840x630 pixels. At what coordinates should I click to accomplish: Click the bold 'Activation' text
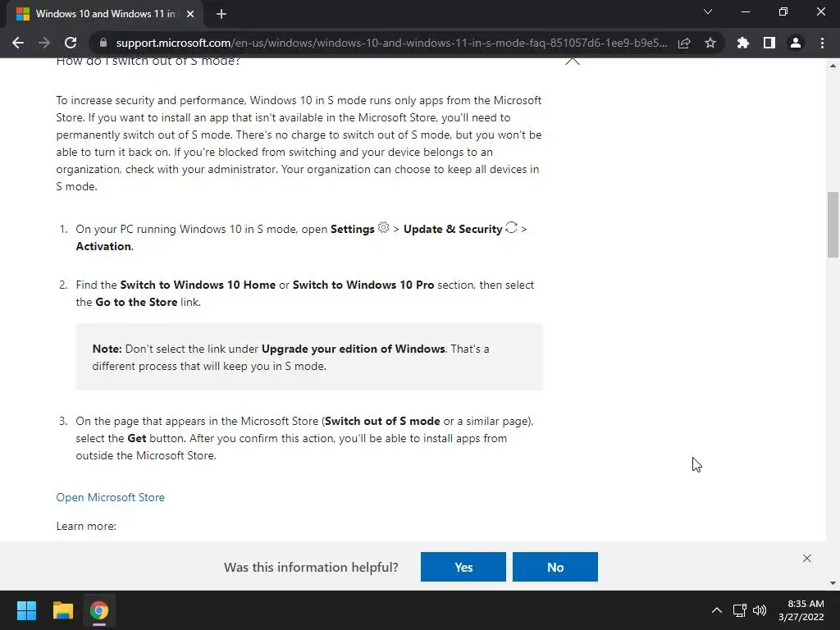(x=103, y=246)
